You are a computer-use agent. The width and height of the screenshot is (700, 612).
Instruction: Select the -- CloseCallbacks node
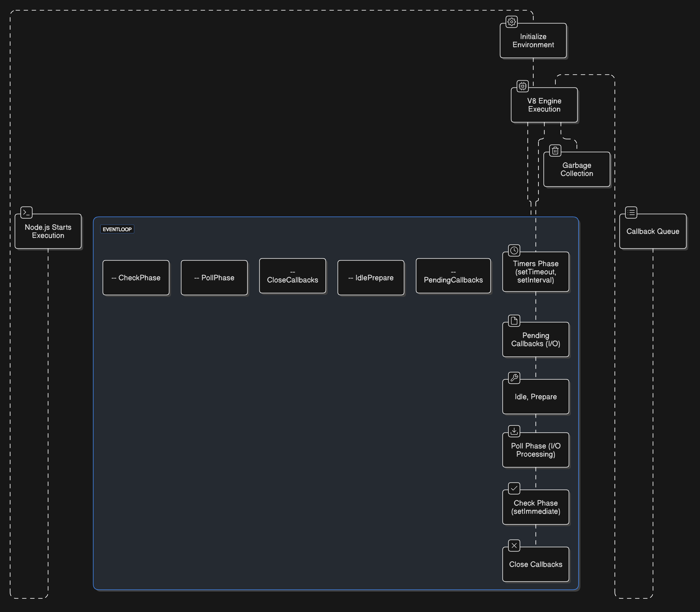292,276
